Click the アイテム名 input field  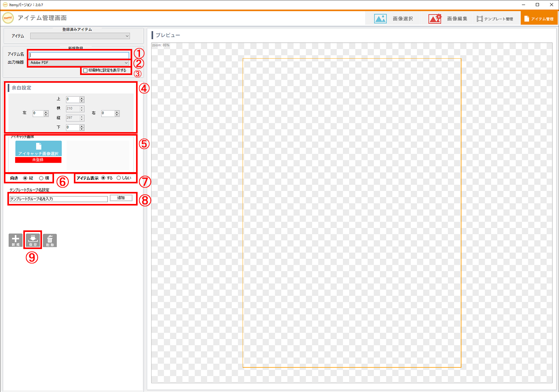(x=79, y=55)
